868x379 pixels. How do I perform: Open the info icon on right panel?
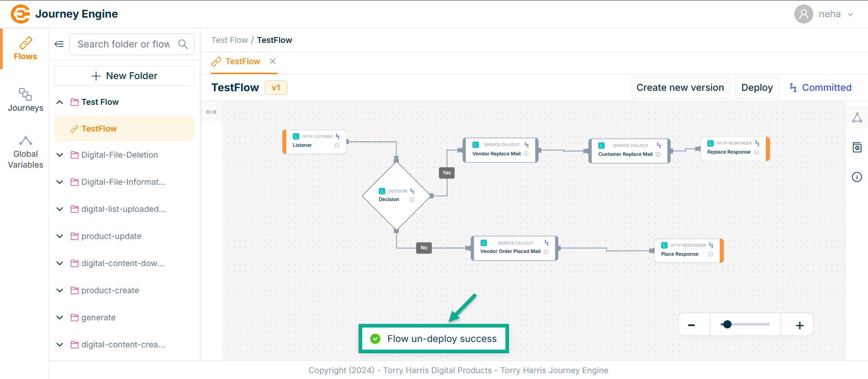click(857, 177)
